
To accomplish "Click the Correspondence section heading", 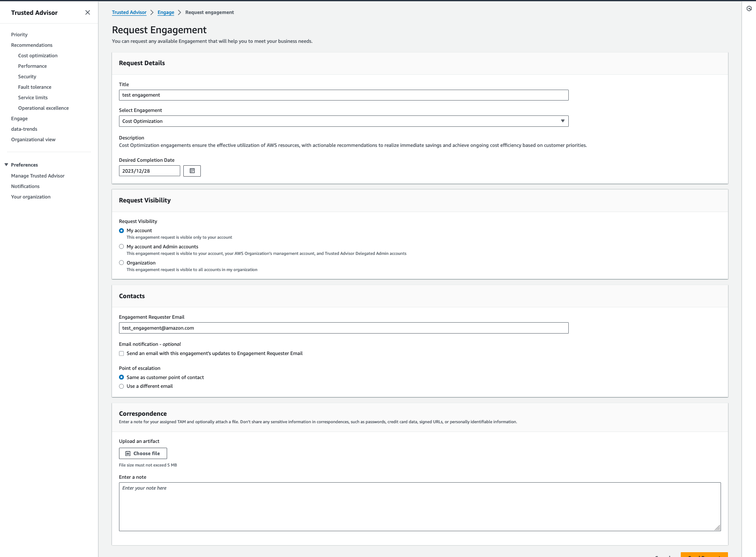I will click(x=143, y=414).
